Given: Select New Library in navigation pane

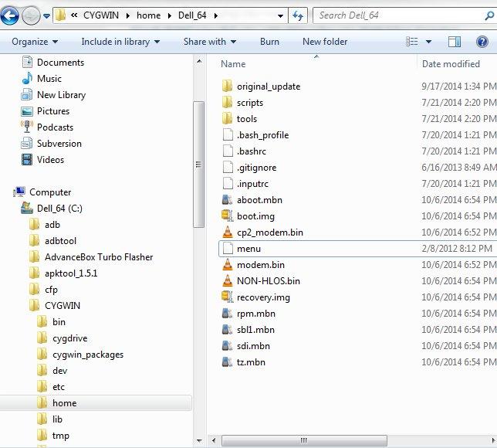Looking at the screenshot, I should [x=61, y=95].
